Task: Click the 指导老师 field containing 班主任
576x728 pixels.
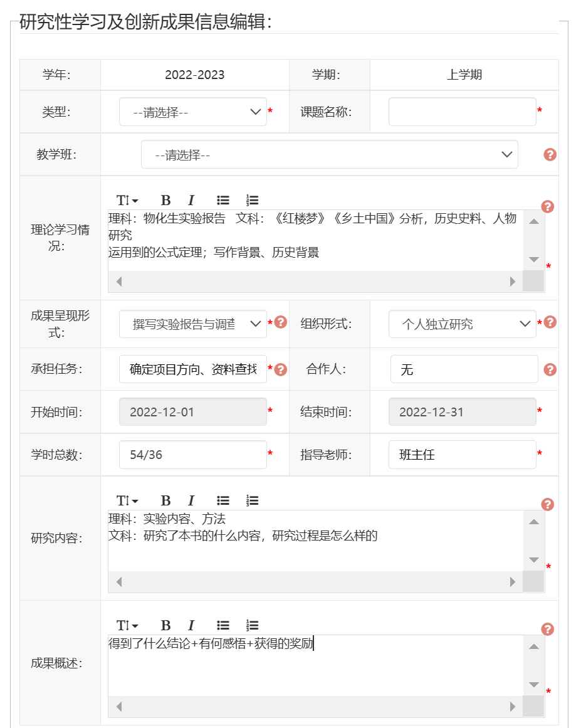Action: tap(463, 455)
